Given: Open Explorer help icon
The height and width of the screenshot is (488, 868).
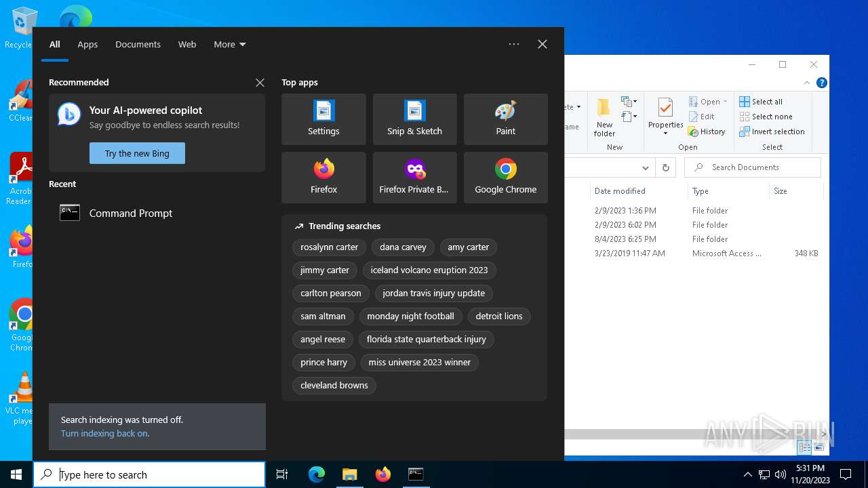Looking at the screenshot, I should coord(822,83).
